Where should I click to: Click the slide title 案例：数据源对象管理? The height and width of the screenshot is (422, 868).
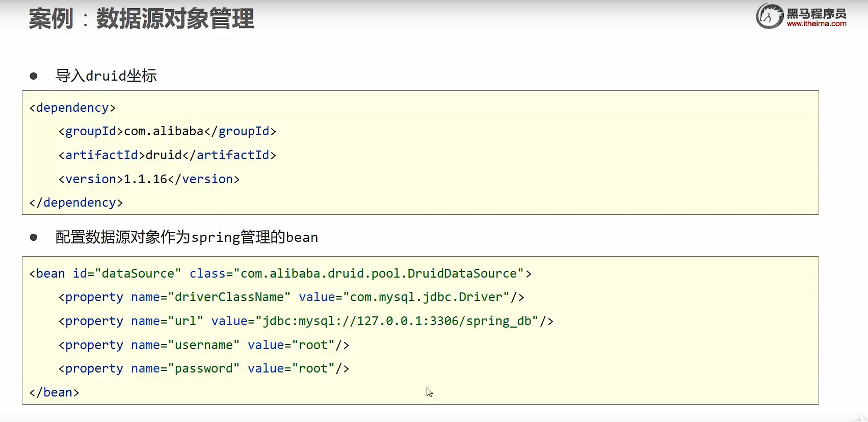[141, 19]
